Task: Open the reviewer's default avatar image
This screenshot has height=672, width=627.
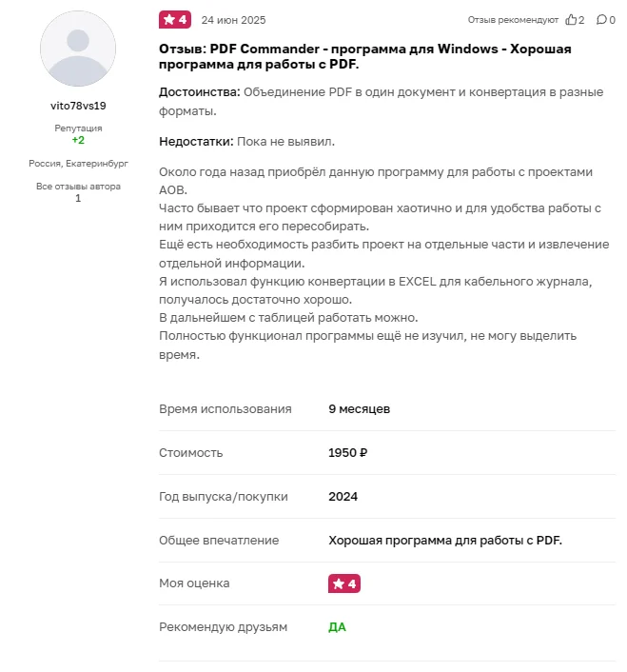Action: pyautogui.click(x=78, y=49)
